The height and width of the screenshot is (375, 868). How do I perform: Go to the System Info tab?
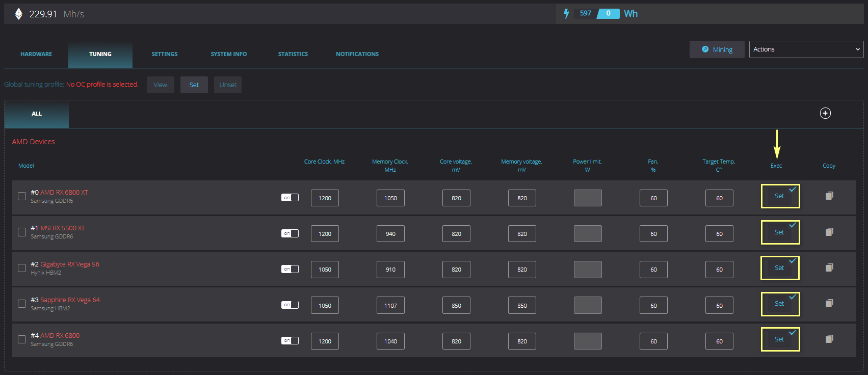[x=229, y=54]
